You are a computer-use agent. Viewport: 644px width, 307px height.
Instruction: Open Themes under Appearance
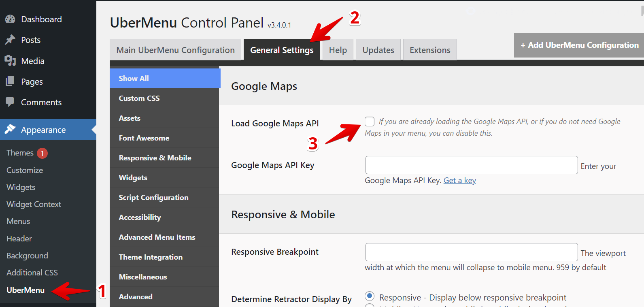[20, 153]
